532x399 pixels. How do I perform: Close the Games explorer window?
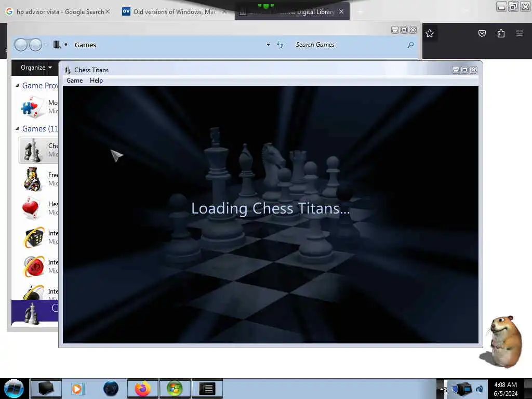(x=413, y=30)
